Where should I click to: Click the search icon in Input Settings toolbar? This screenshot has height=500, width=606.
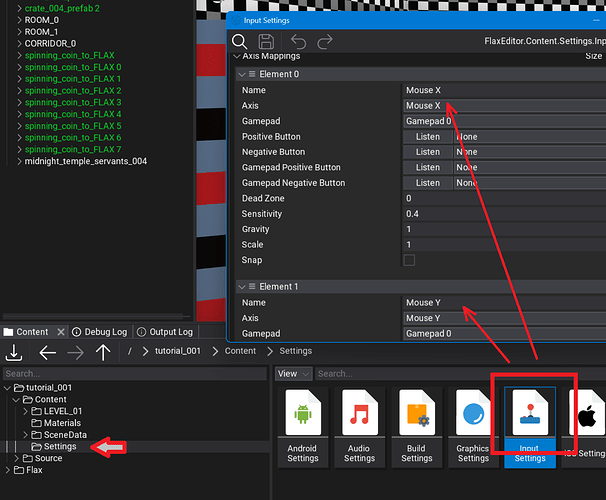click(x=240, y=42)
